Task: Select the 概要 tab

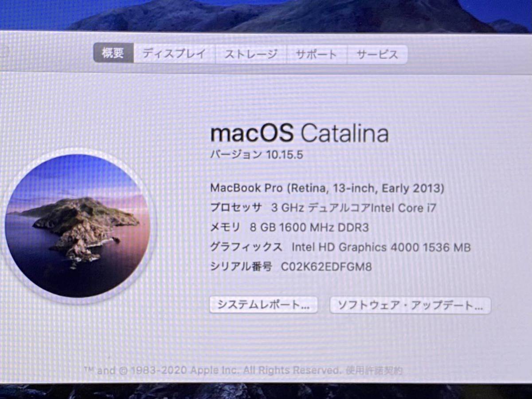Action: point(113,54)
